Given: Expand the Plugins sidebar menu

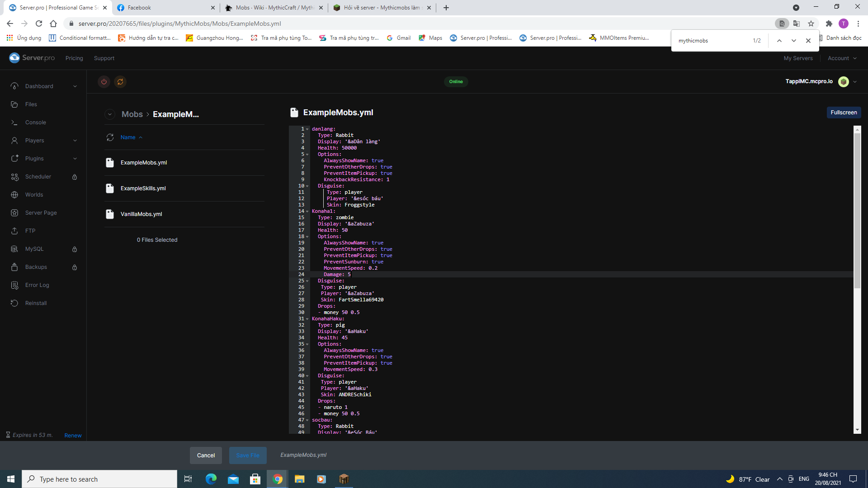Looking at the screenshot, I should tap(75, 159).
